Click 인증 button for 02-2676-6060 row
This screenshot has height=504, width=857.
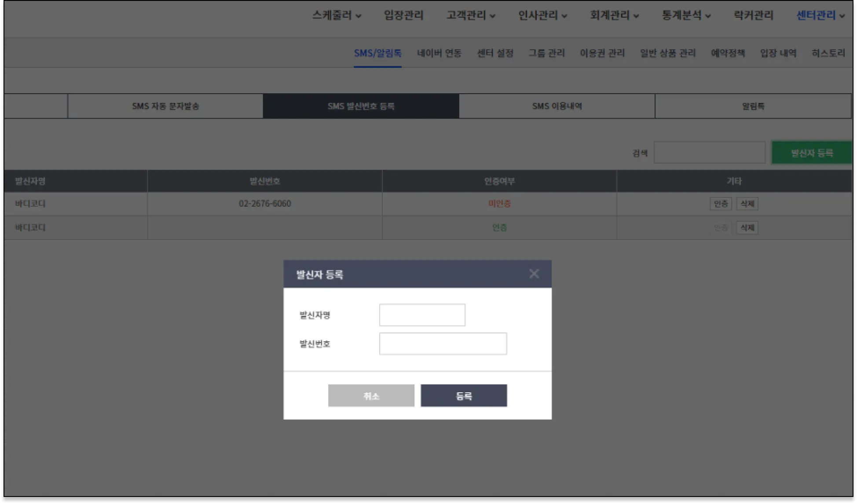(x=720, y=204)
